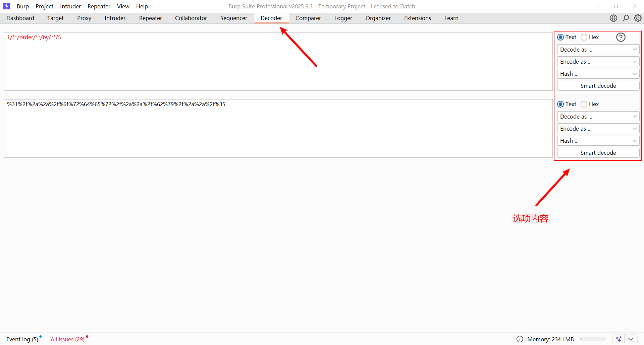Select Hex radio in first decoder panel
644x345 pixels.
pos(584,37)
